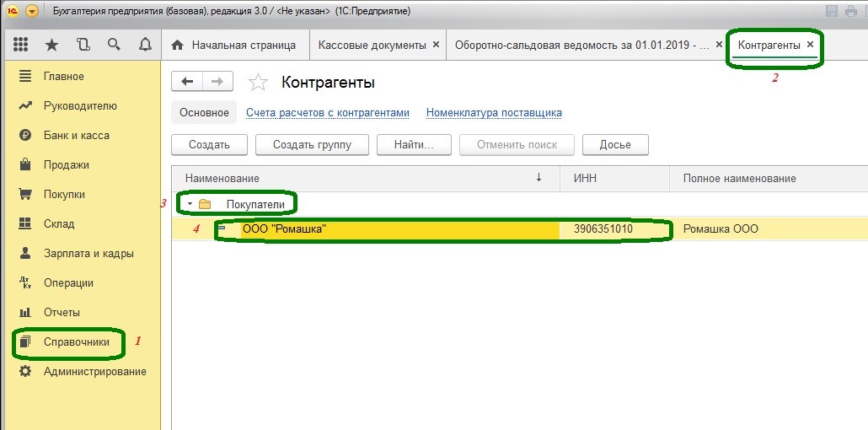This screenshot has width=868, height=430.
Task: Open the Руководителю section
Action: (80, 106)
